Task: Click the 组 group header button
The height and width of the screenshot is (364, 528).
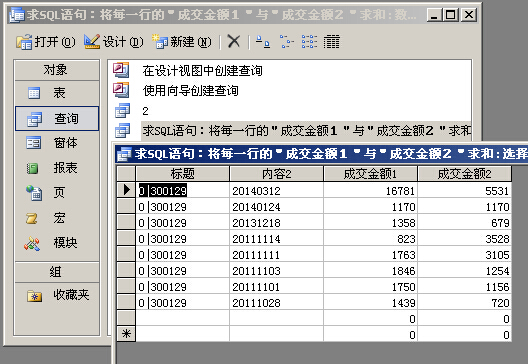Action: point(57,271)
